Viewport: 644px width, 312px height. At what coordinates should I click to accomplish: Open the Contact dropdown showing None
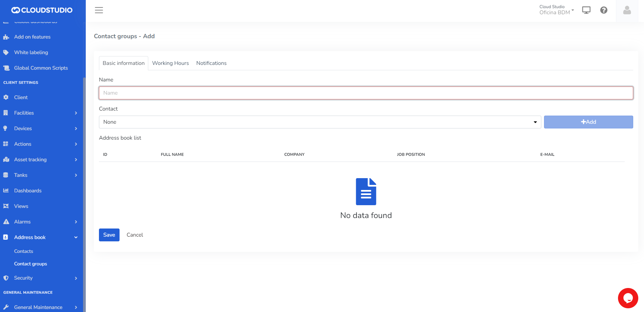coord(319,122)
